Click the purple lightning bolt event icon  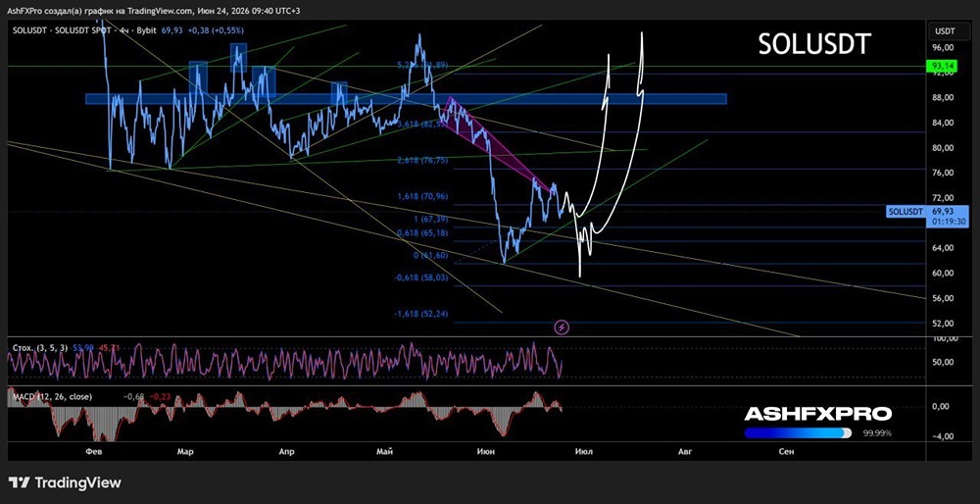coord(563,327)
